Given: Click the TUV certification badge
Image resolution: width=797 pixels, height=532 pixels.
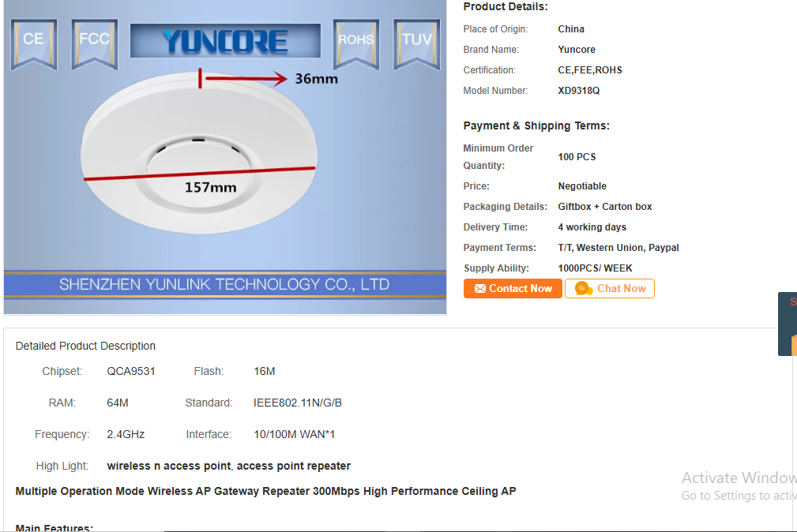Looking at the screenshot, I should pyautogui.click(x=417, y=44).
